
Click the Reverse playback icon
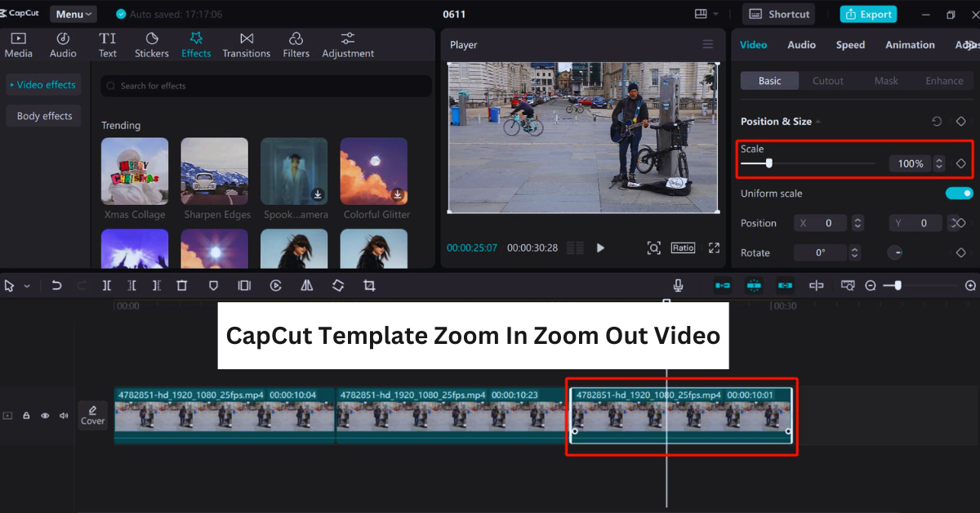(276, 285)
